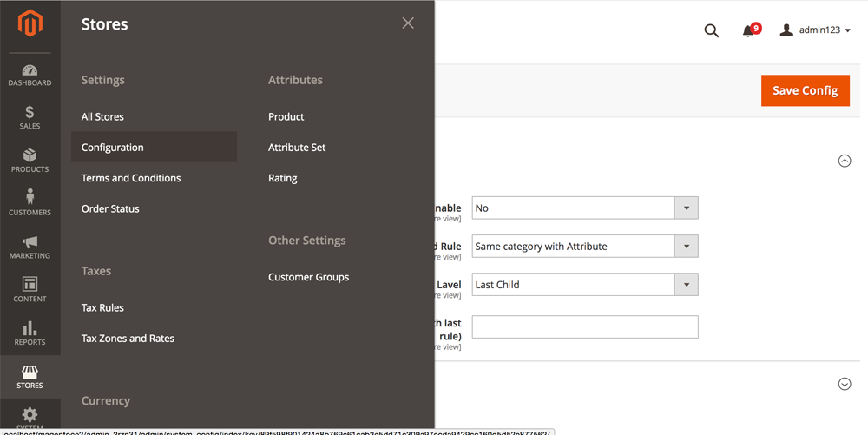
Task: Open Customer Groups under Other Settings
Action: 308,277
